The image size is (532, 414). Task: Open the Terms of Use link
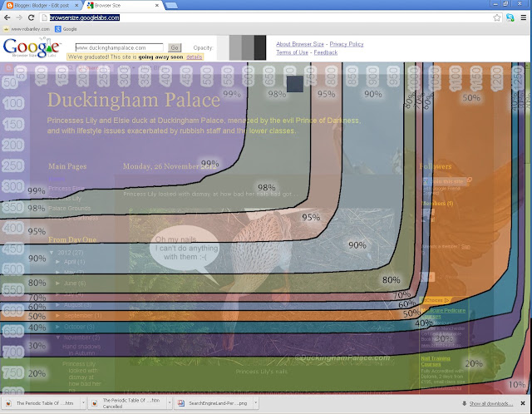[292, 52]
